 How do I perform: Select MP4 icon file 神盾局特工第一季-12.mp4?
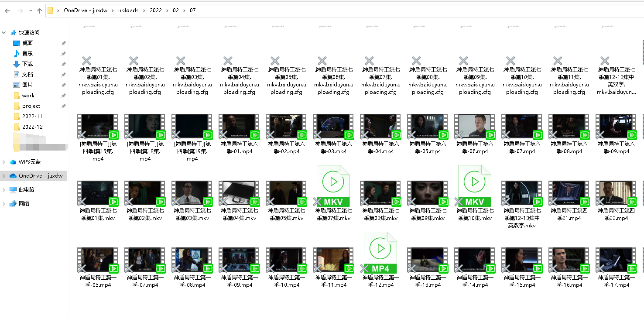coord(380,260)
